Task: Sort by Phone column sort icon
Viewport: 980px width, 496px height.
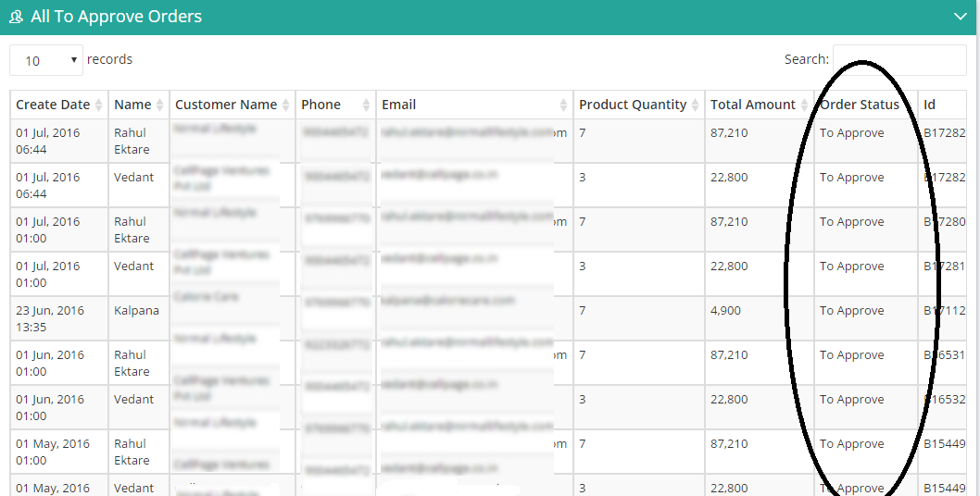Action: (x=366, y=105)
